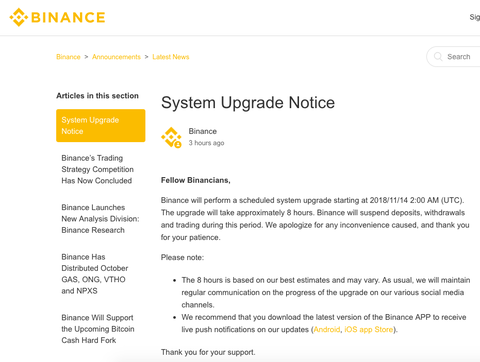This screenshot has height=362, width=480.
Task: Click the '3 hours ago' timestamp
Action: tap(206, 143)
